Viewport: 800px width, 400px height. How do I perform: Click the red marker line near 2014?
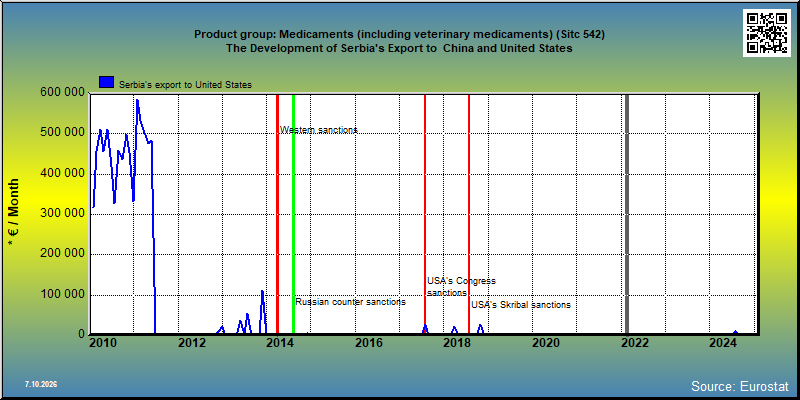point(277,214)
